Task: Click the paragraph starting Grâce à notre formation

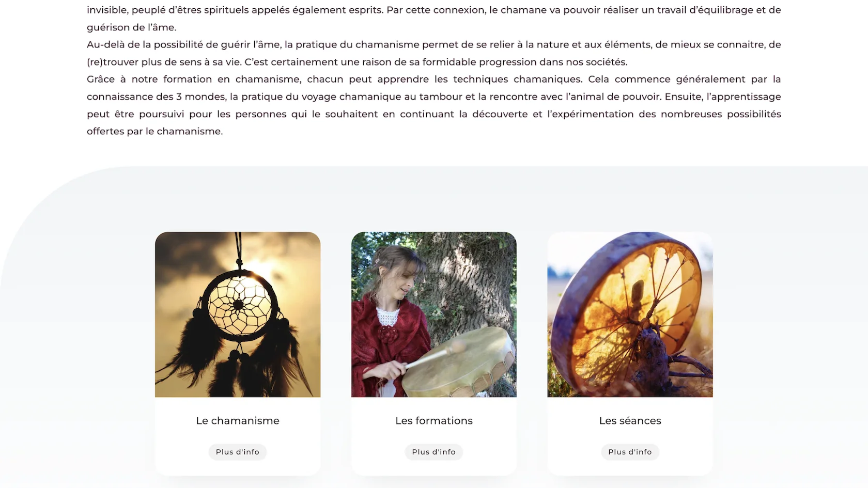Action: tap(434, 105)
